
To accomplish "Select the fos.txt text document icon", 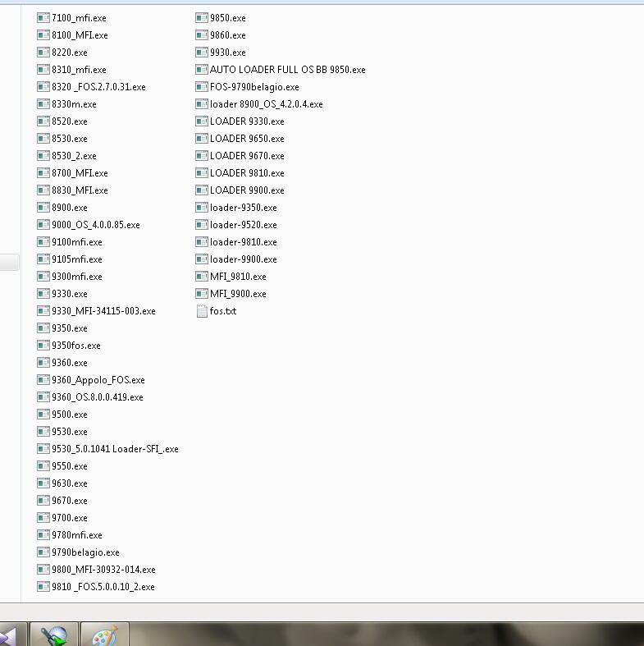I will [202, 311].
